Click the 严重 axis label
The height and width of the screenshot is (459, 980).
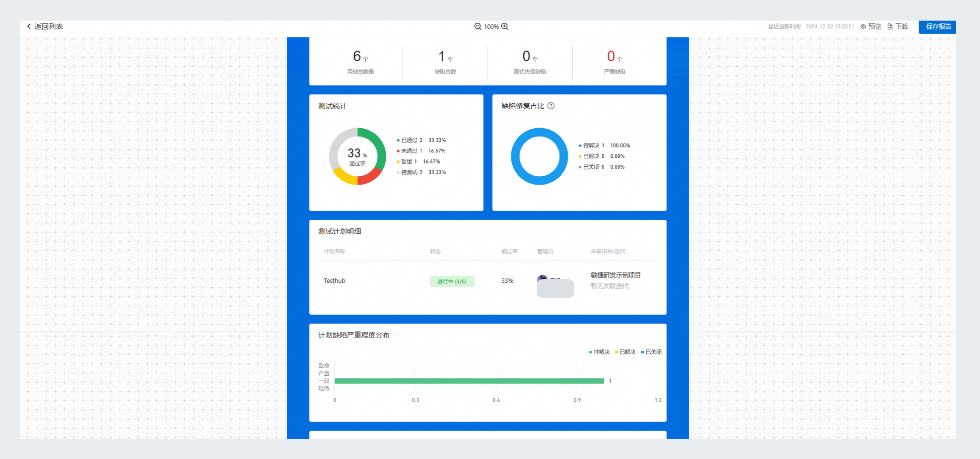click(x=324, y=373)
